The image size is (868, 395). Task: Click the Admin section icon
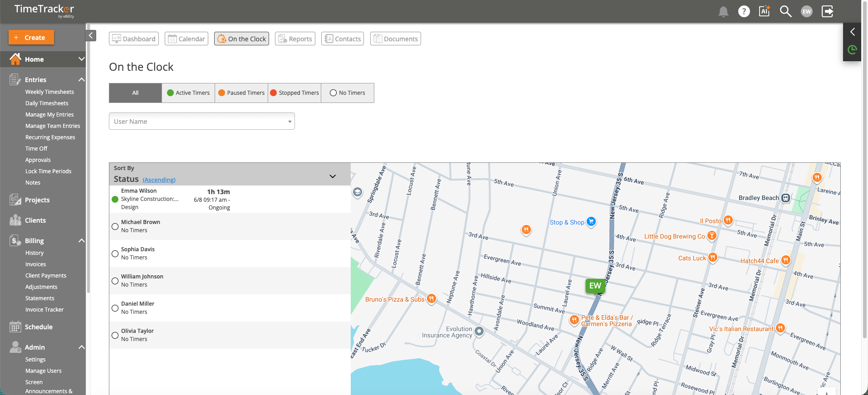(x=15, y=347)
